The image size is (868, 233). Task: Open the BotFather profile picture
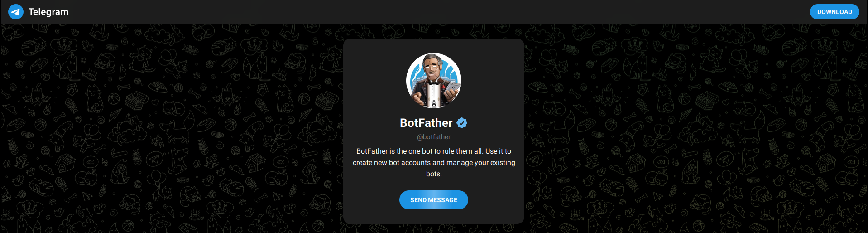coord(433,81)
